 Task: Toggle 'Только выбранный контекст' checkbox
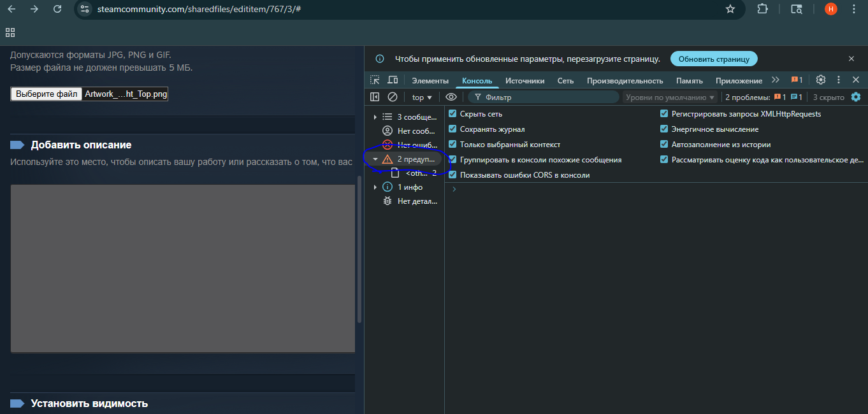click(452, 145)
